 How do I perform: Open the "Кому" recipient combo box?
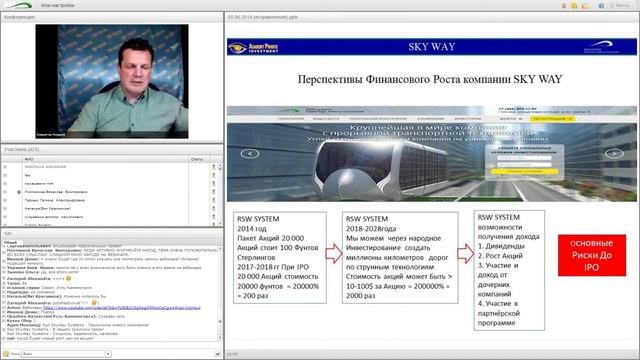[x=66, y=354]
